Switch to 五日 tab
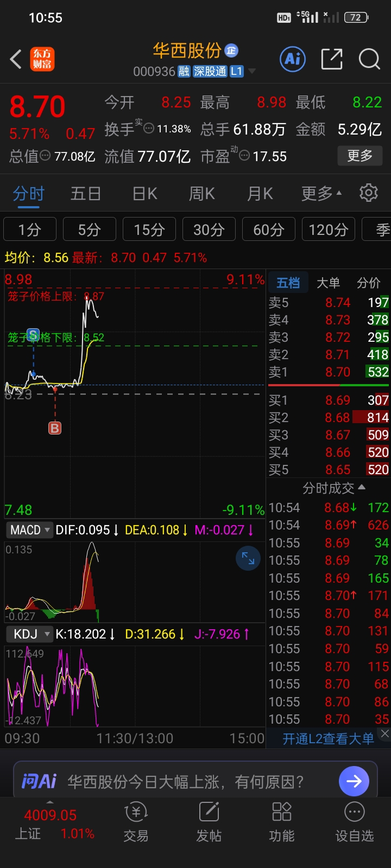Image resolution: width=391 pixels, height=868 pixels. [x=86, y=193]
